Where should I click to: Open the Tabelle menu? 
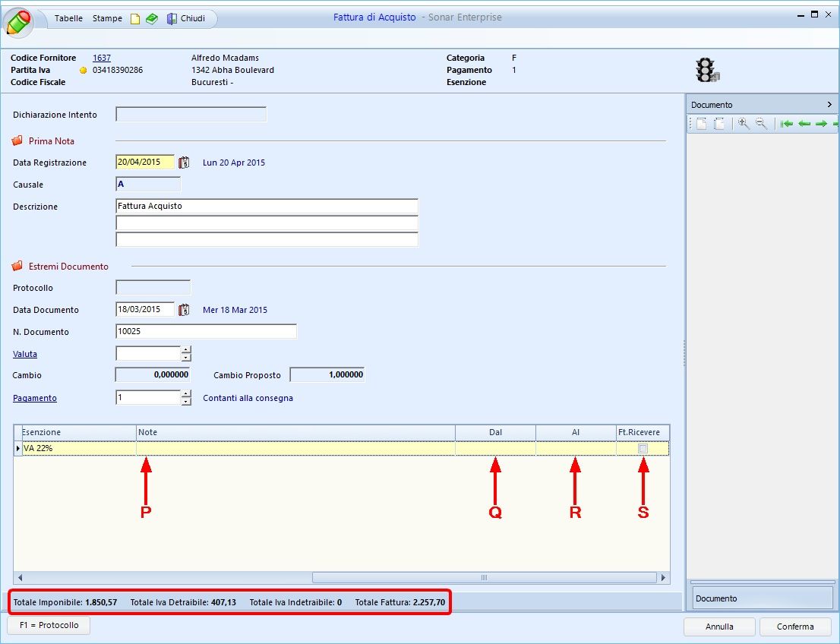(x=68, y=18)
